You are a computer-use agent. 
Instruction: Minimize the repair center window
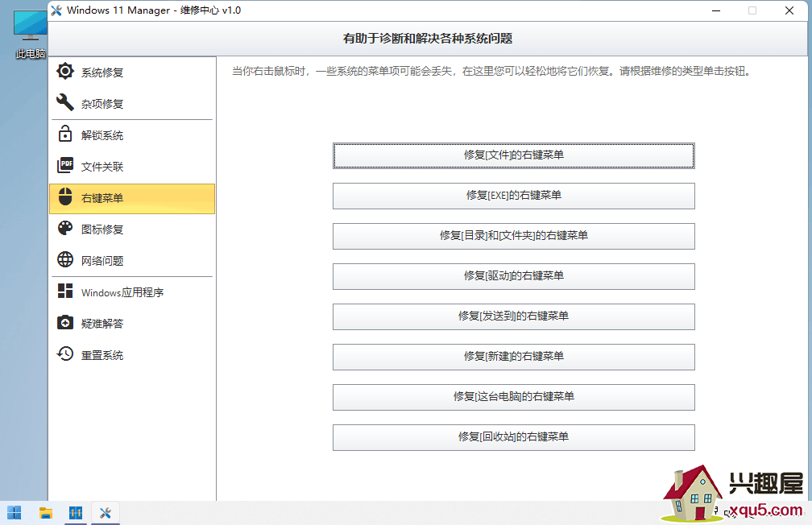716,10
